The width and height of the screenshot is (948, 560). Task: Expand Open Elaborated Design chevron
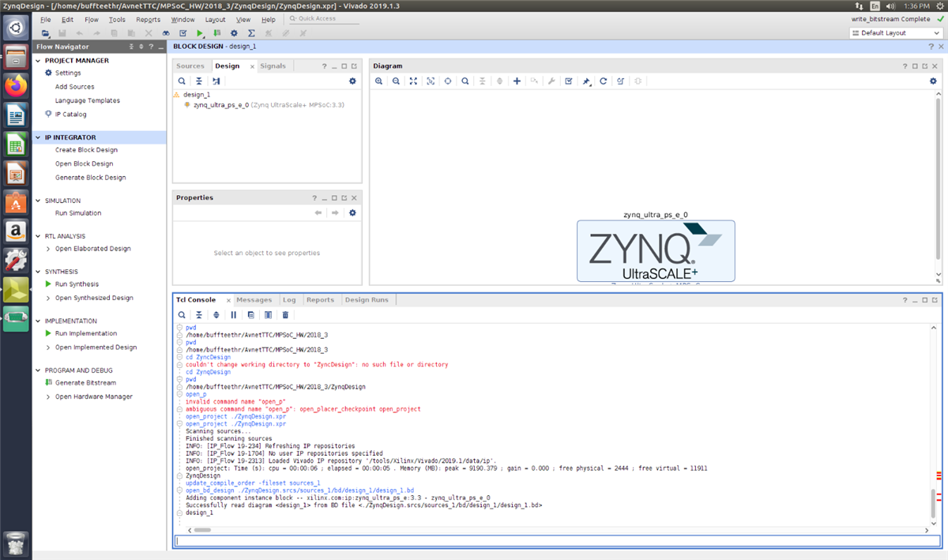[48, 249]
